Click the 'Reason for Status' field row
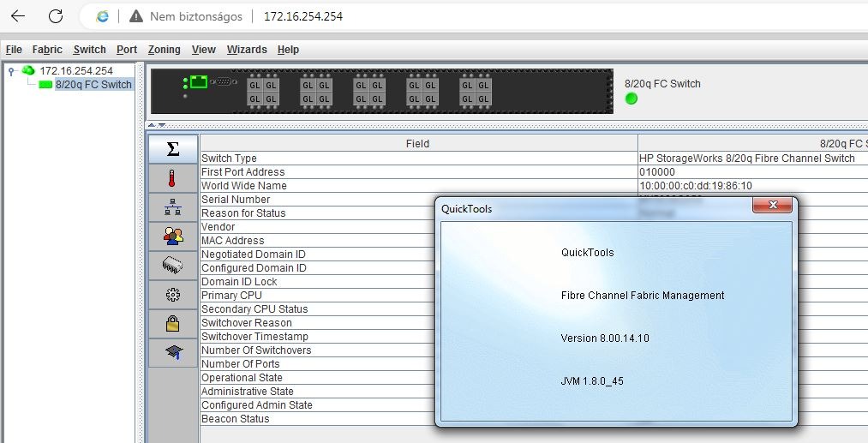The image size is (868, 443). point(318,213)
